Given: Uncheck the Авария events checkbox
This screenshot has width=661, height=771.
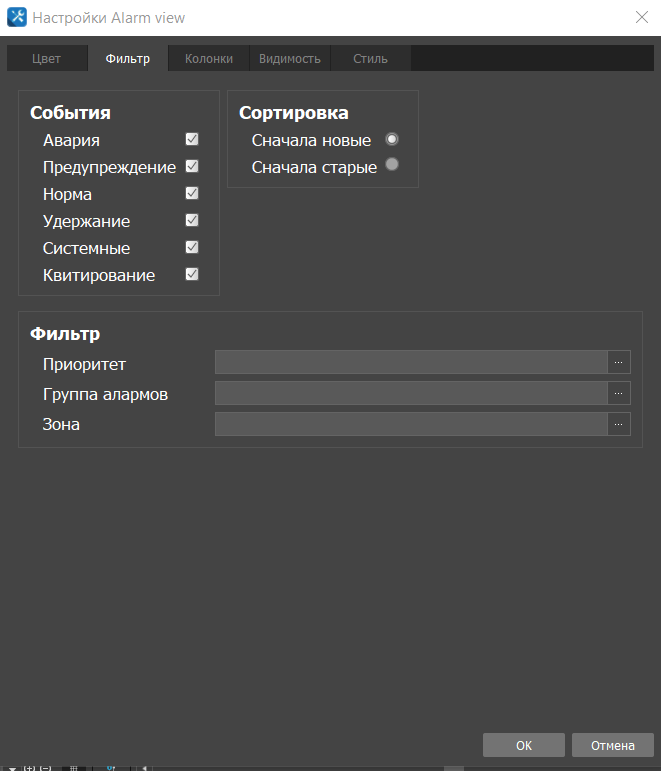Looking at the screenshot, I should coord(192,140).
